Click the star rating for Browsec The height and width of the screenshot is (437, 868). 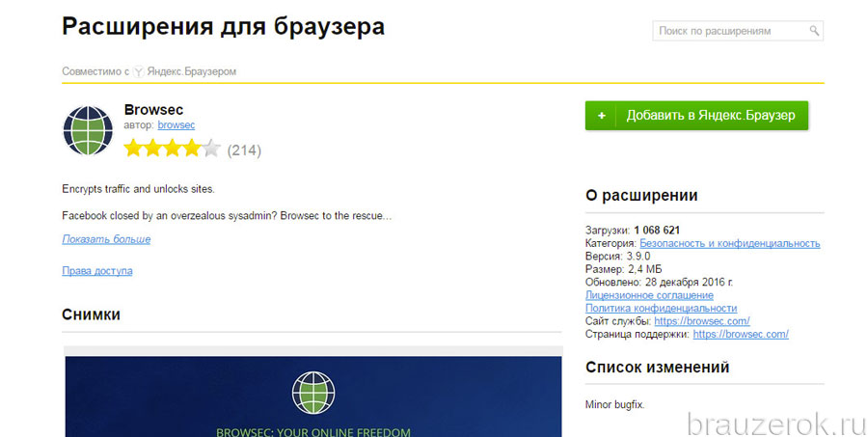coord(172,149)
